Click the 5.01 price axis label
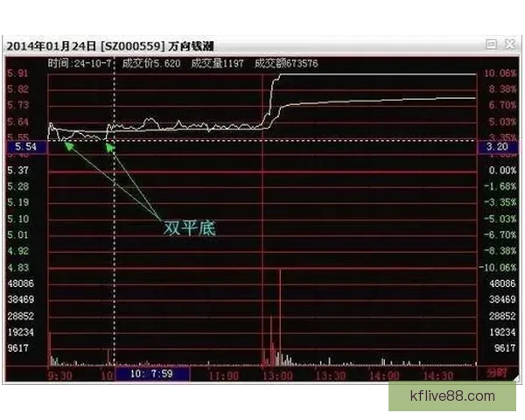Image resolution: width=525 pixels, height=420 pixels. [x=18, y=234]
